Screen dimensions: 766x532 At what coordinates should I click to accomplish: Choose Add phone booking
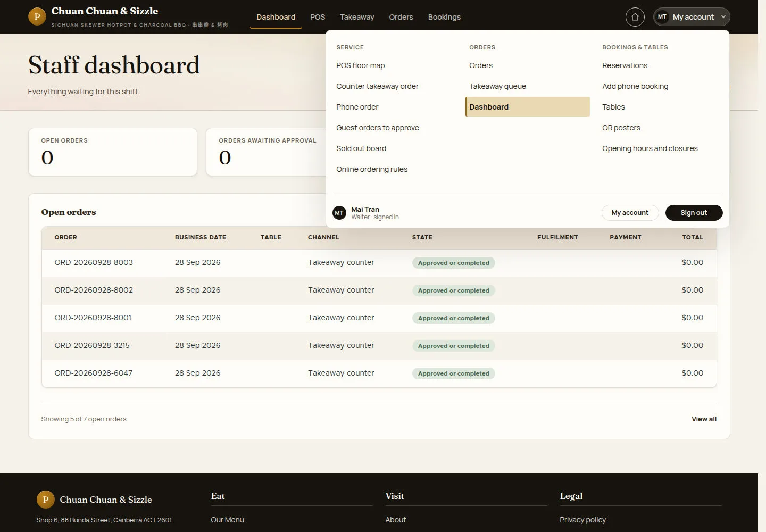(x=635, y=86)
